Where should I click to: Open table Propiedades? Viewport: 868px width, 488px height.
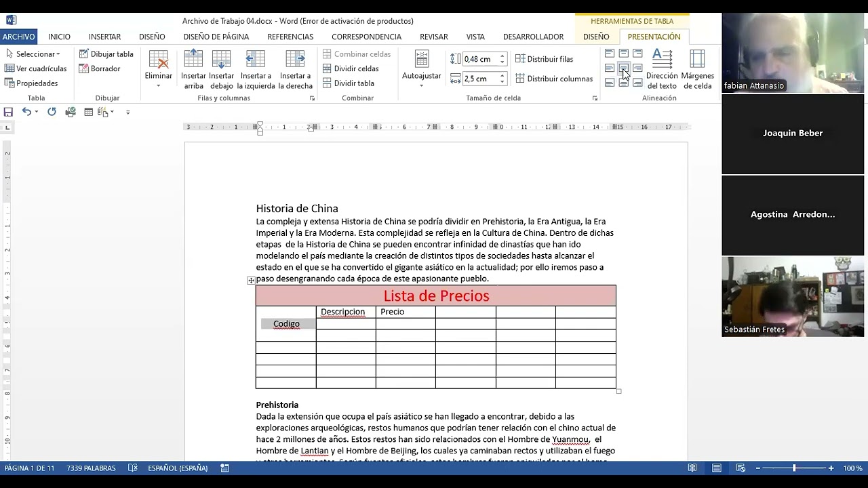[31, 83]
